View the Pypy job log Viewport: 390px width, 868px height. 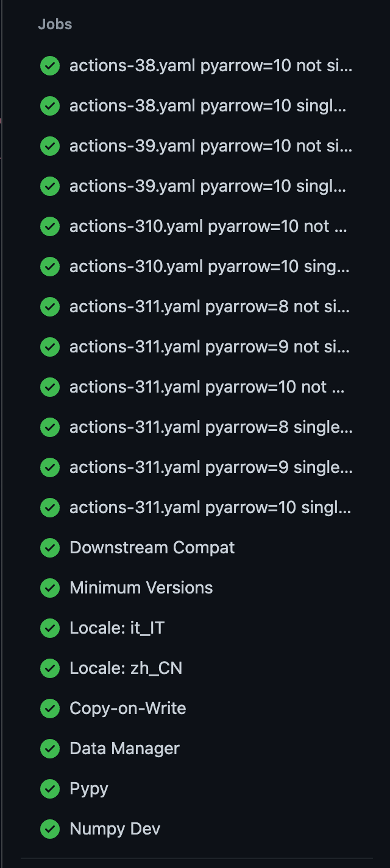coord(196,789)
